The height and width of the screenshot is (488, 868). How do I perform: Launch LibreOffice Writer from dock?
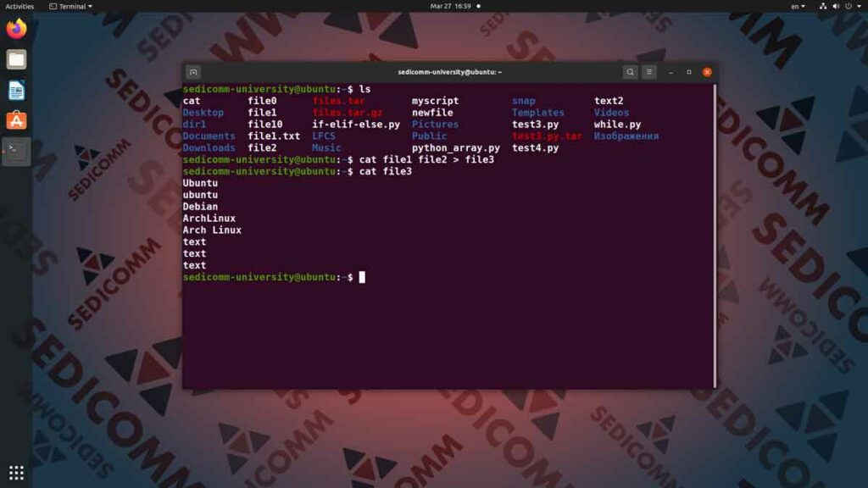(x=16, y=90)
